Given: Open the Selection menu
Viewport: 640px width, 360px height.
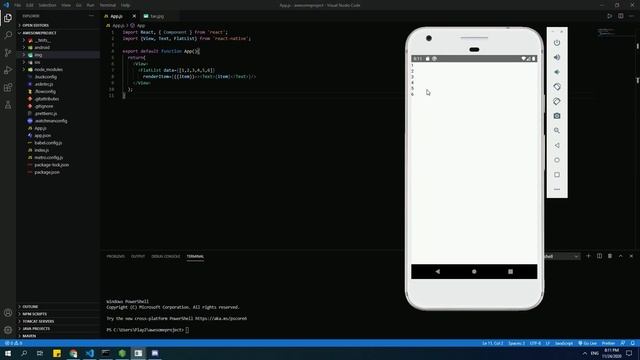Looking at the screenshot, I should [47, 5].
